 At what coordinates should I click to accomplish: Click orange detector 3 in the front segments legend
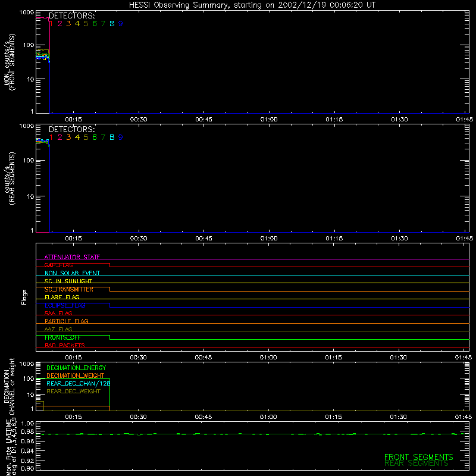pos(68,24)
